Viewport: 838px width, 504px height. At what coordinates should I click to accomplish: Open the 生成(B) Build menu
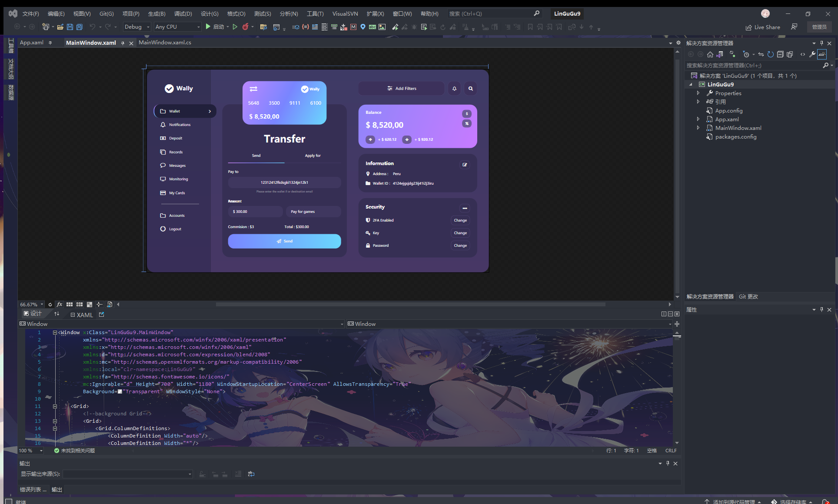156,13
